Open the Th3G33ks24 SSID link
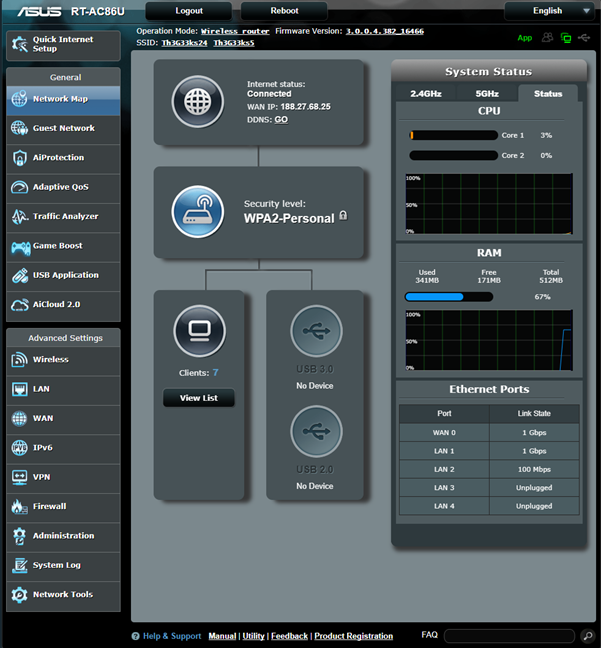Image resolution: width=601 pixels, height=648 pixels. tap(184, 43)
